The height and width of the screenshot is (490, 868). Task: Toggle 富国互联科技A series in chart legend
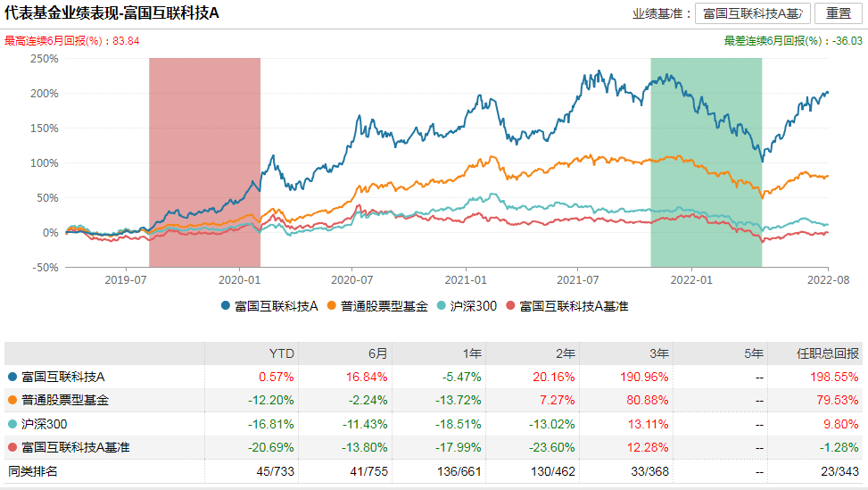coord(269,306)
